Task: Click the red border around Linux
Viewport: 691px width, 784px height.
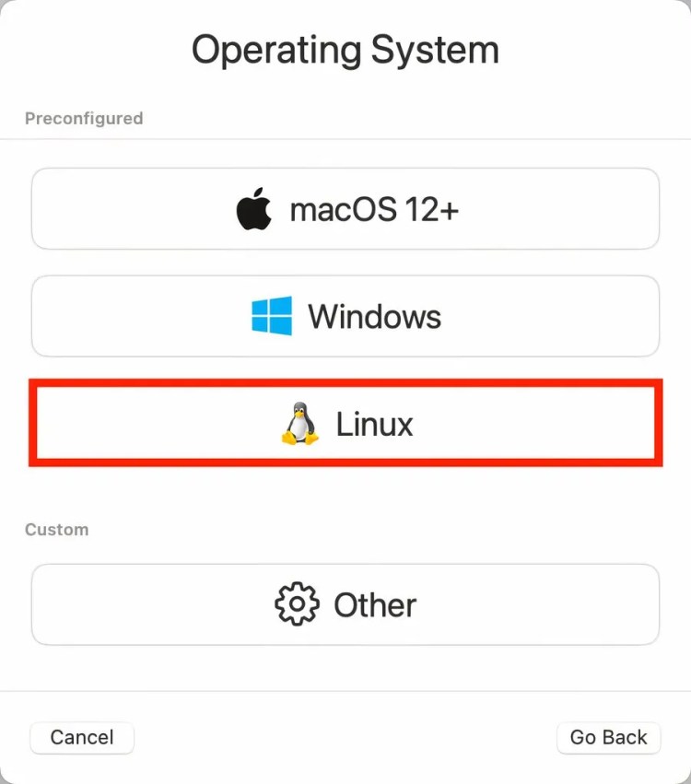Action: 345,383
